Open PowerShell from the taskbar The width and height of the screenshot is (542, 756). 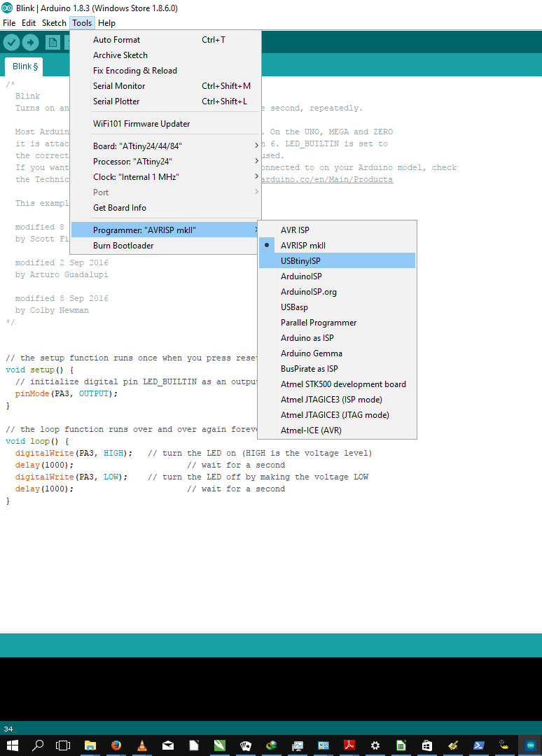point(479,745)
